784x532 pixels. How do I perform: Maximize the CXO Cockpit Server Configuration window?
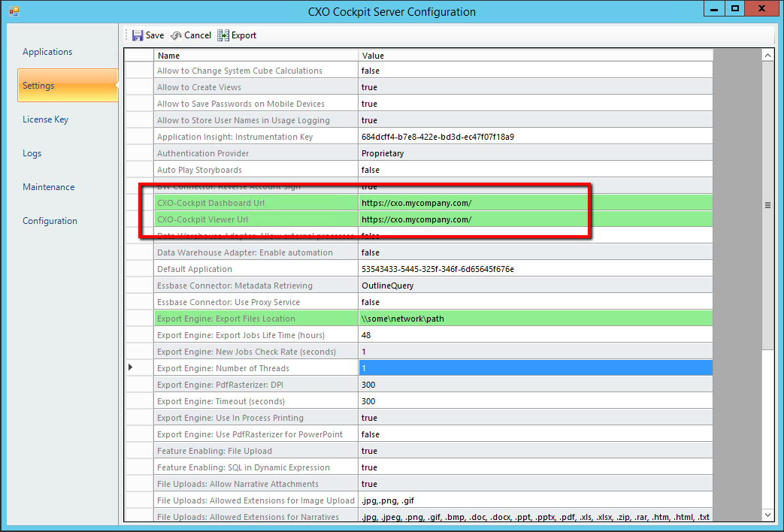pos(734,8)
